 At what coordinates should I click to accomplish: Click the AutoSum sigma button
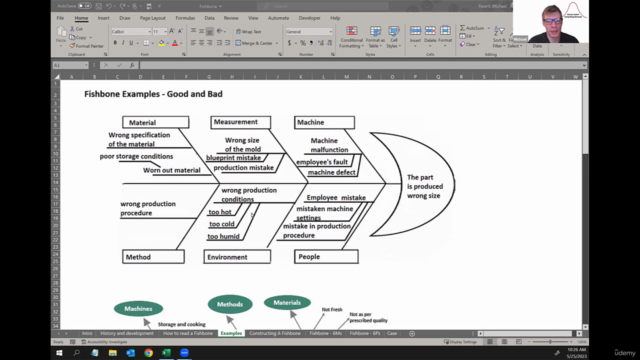(472, 28)
